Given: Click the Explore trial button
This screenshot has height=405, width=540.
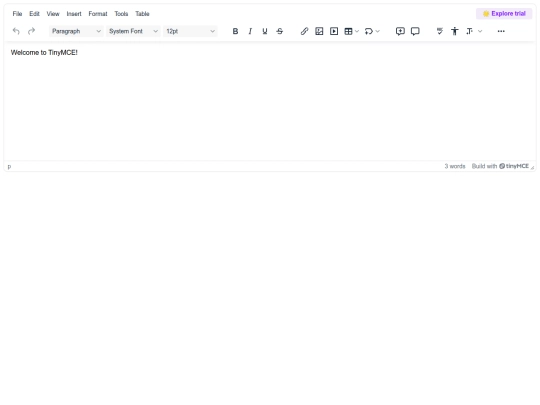Looking at the screenshot, I should [x=504, y=13].
